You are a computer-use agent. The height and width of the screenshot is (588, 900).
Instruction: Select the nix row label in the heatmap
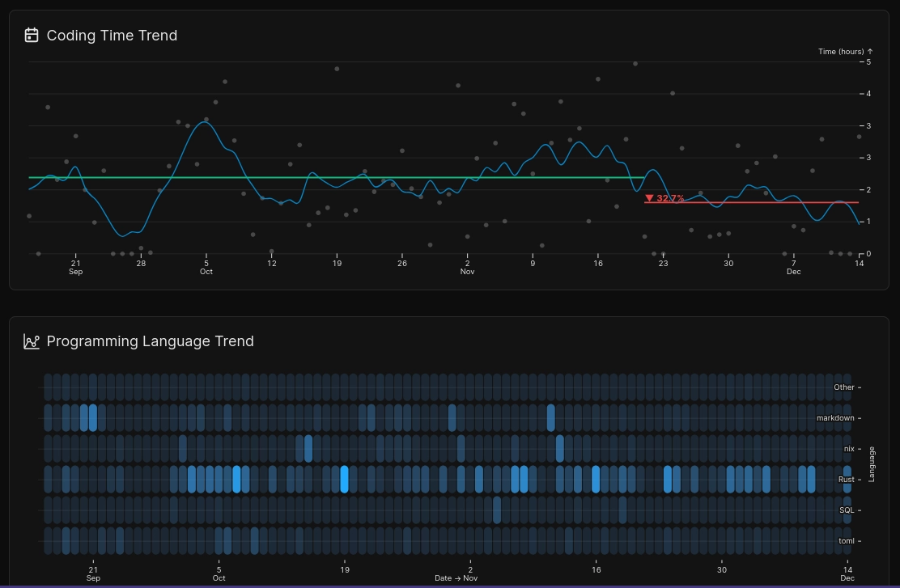848,448
